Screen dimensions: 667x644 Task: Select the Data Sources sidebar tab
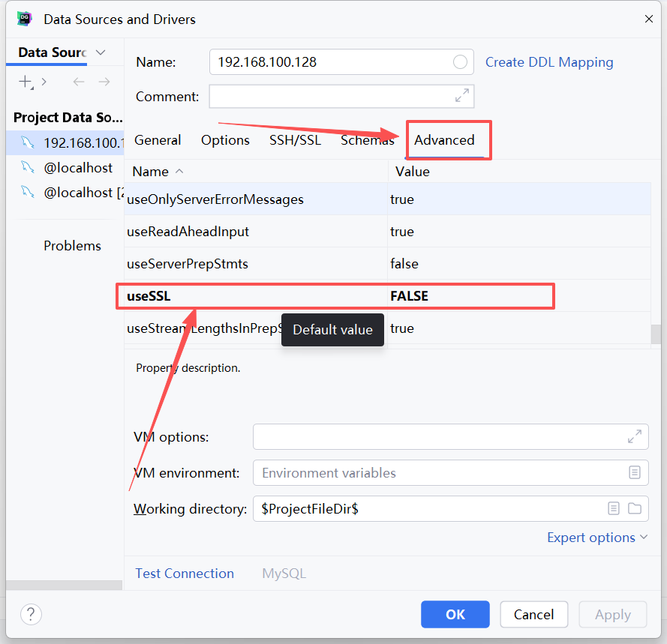(x=52, y=52)
